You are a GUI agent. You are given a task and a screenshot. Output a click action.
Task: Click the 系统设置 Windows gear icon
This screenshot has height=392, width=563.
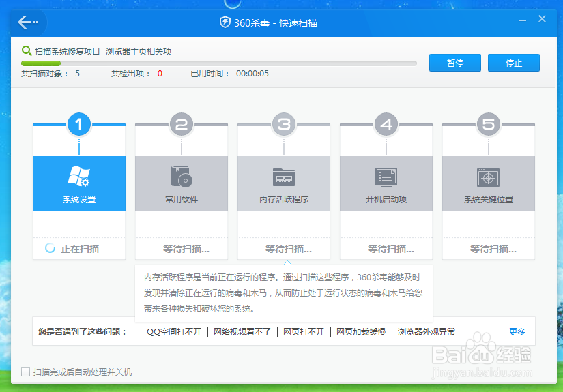(x=79, y=177)
